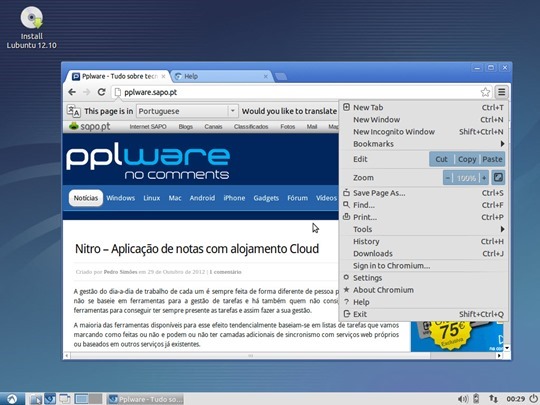540x405 pixels.
Task: Open the Portuguese language dropdown
Action: [x=187, y=111]
